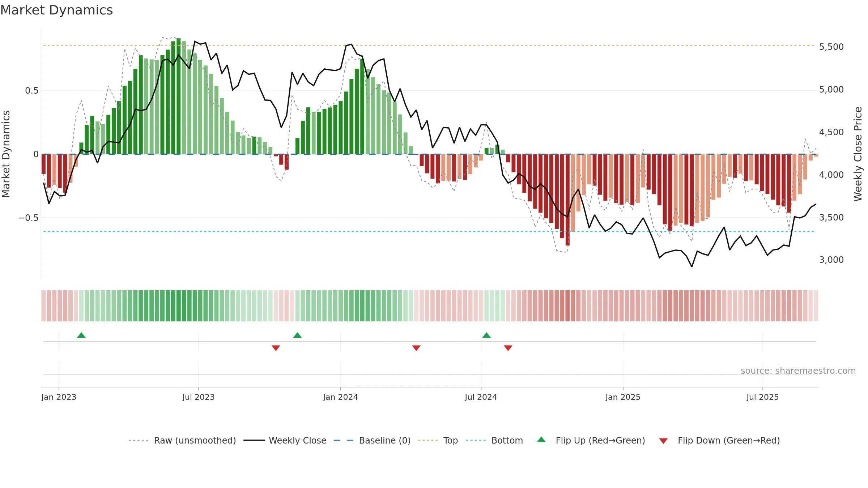
Task: Click the −0.5 left axis label
Action: [29, 218]
